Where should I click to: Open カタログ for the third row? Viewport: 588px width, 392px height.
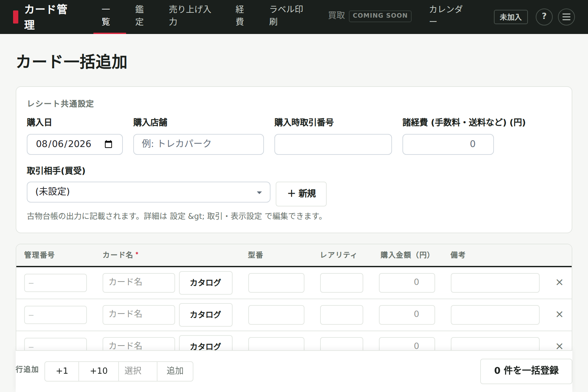point(206,344)
